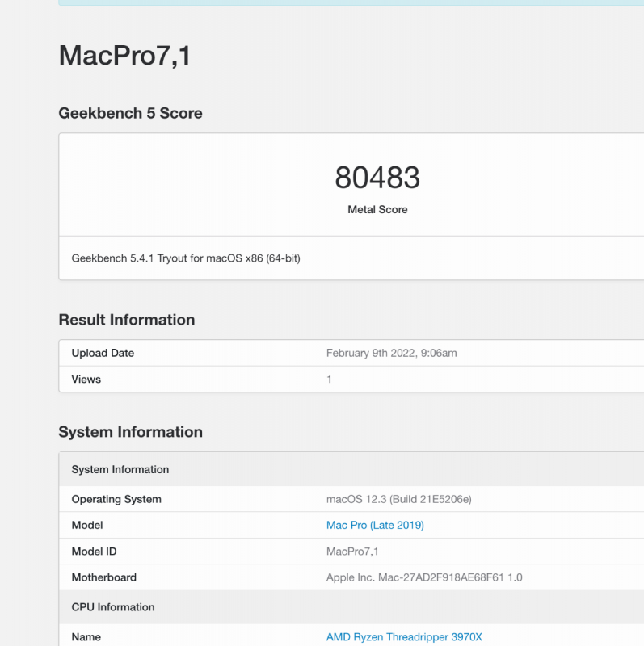Open the AMD Ryzen Threadripper 3970X link

pos(404,637)
